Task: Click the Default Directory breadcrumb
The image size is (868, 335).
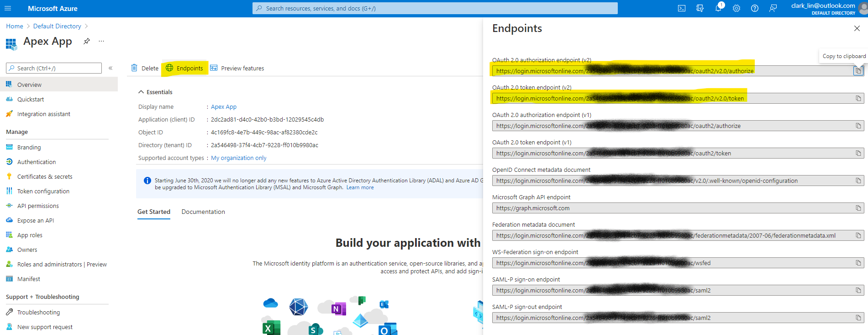Action: [x=57, y=26]
